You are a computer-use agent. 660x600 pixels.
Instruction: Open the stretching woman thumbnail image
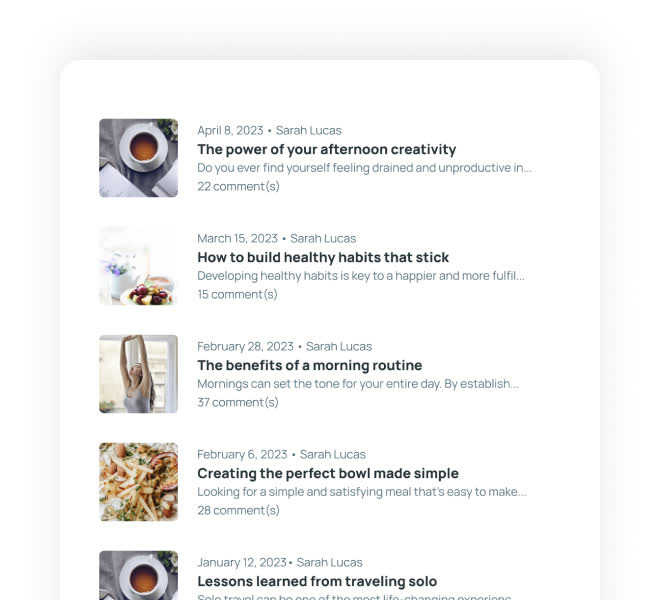[x=138, y=374]
